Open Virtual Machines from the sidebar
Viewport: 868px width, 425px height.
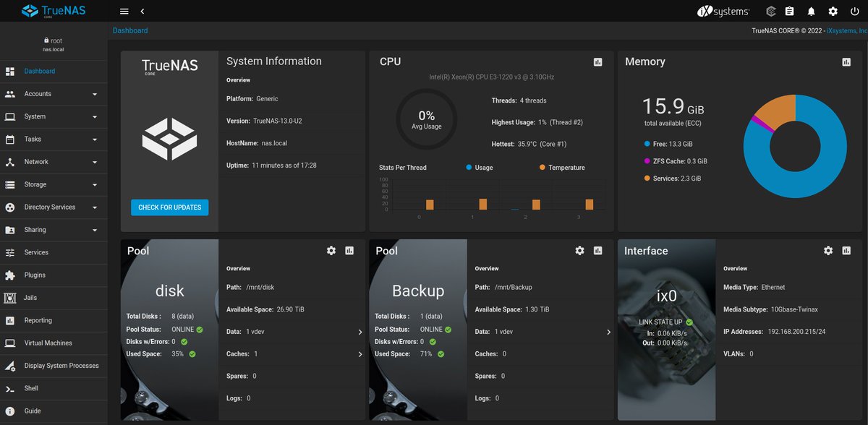54,343
